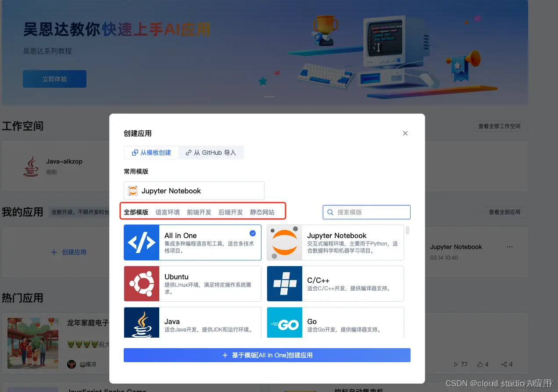This screenshot has height=392, width=558.
Task: Click 创建应用 in 我的应用 section
Action: pyautogui.click(x=69, y=252)
